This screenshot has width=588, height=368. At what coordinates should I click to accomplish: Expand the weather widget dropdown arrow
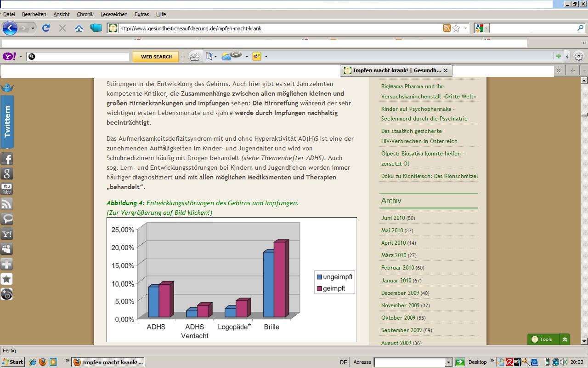pos(247,57)
